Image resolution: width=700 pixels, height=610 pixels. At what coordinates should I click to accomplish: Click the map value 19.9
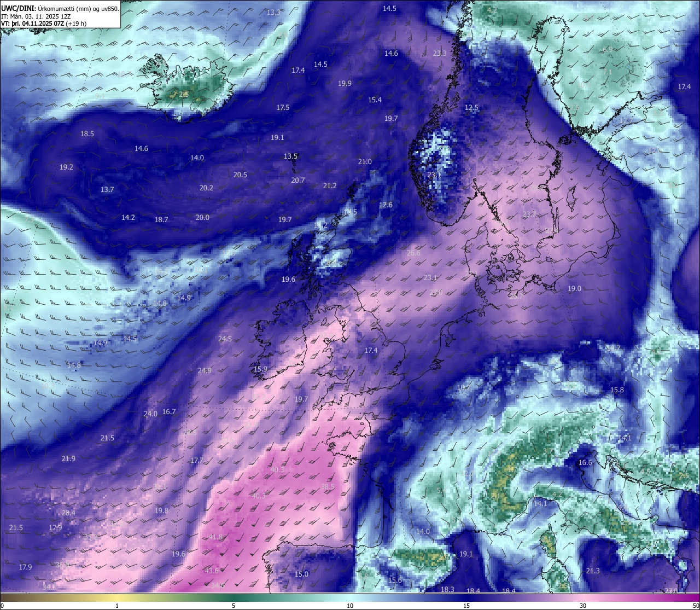pos(345,84)
